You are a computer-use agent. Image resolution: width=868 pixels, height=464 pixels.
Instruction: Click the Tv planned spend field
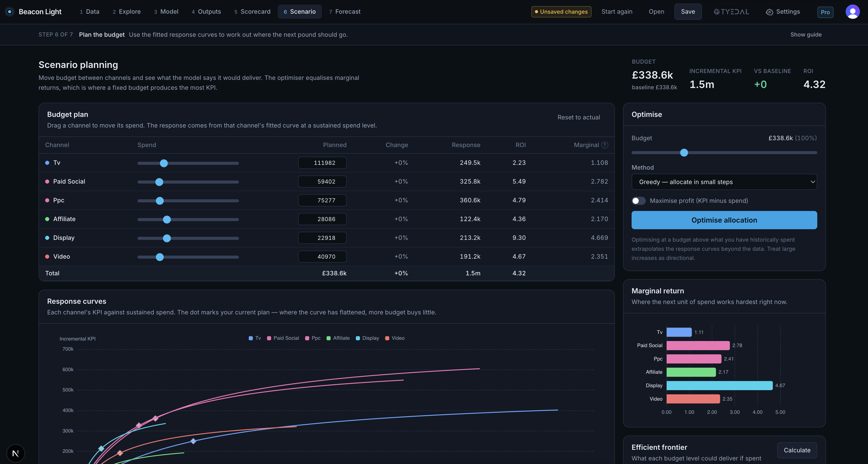[x=322, y=163]
